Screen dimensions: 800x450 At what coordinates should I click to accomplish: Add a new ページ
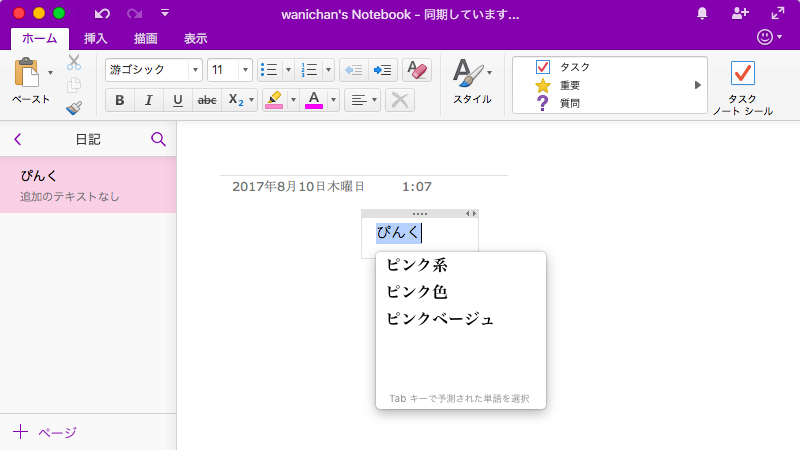click(x=45, y=432)
